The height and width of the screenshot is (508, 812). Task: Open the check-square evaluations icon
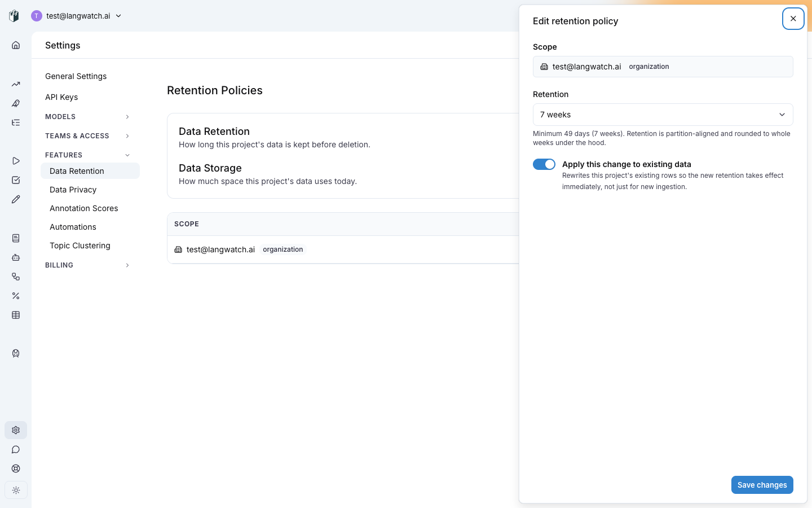(x=16, y=180)
